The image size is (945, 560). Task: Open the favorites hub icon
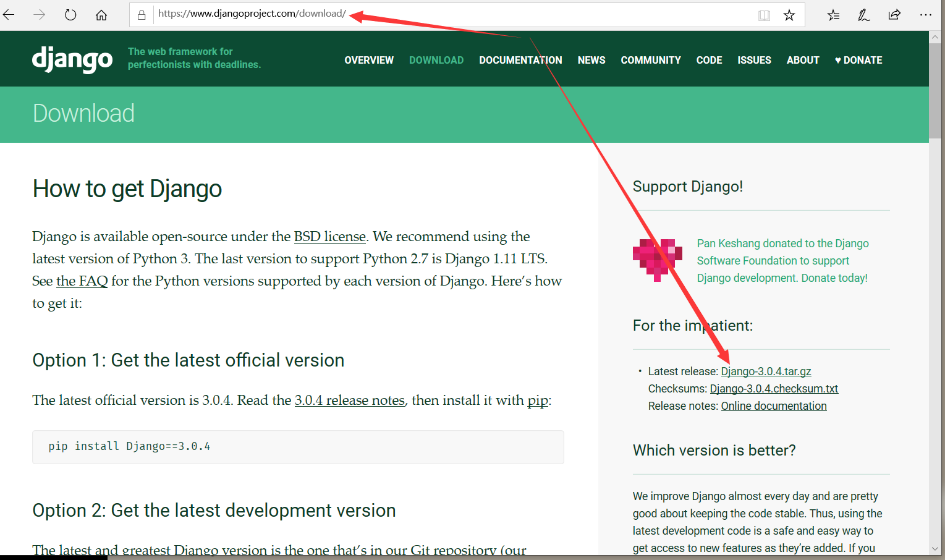click(834, 15)
